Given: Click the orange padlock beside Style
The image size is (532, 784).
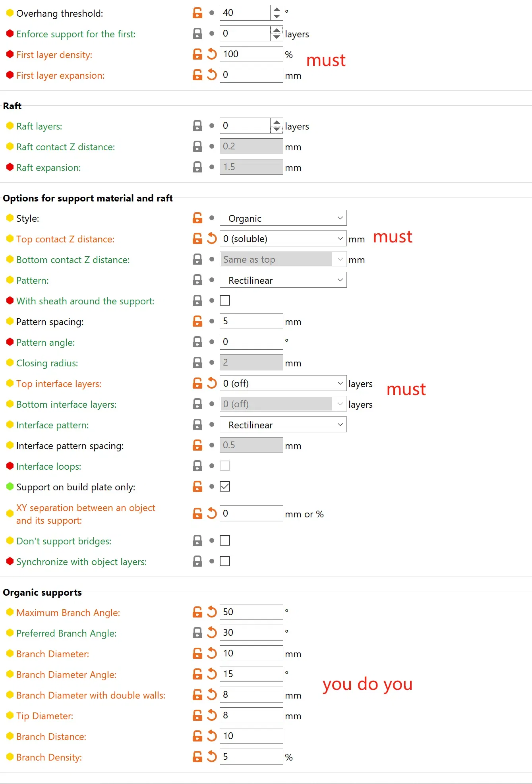Looking at the screenshot, I should click(x=197, y=218).
